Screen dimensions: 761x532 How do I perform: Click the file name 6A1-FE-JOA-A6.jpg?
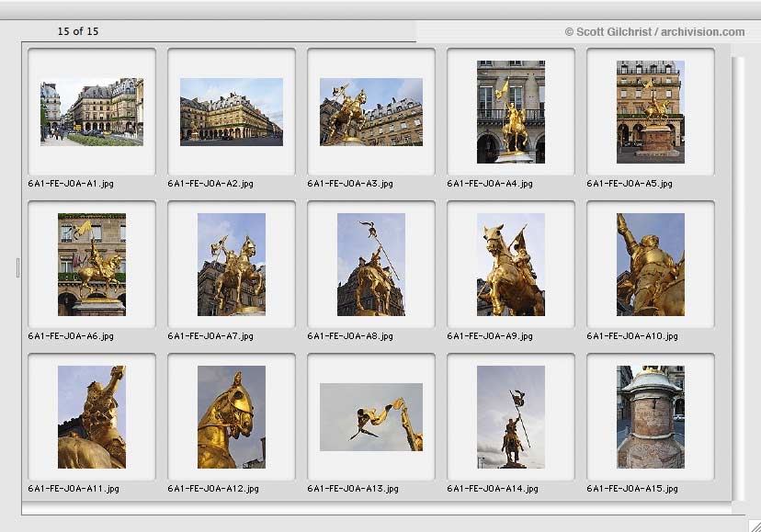[x=71, y=336]
